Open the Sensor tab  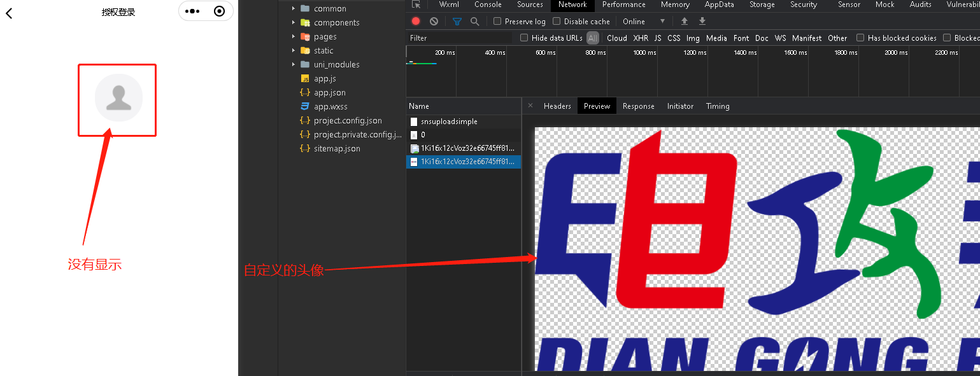(x=849, y=4)
